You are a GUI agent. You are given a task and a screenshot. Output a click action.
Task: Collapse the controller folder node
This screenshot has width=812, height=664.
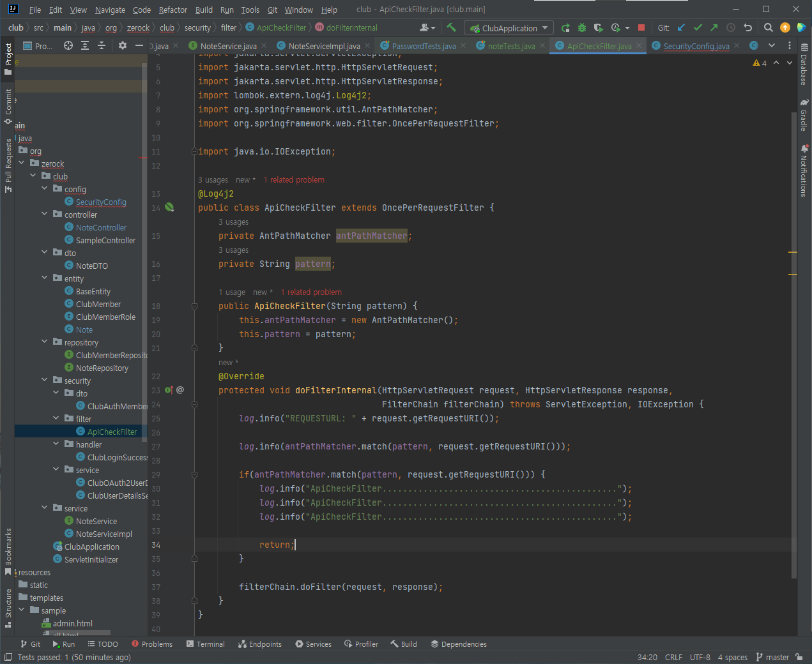pyautogui.click(x=45, y=214)
